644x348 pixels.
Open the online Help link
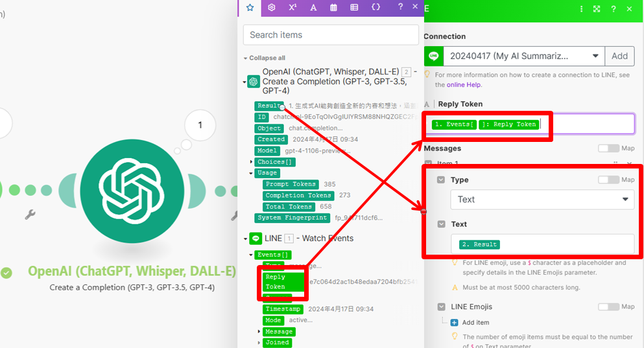coord(464,84)
